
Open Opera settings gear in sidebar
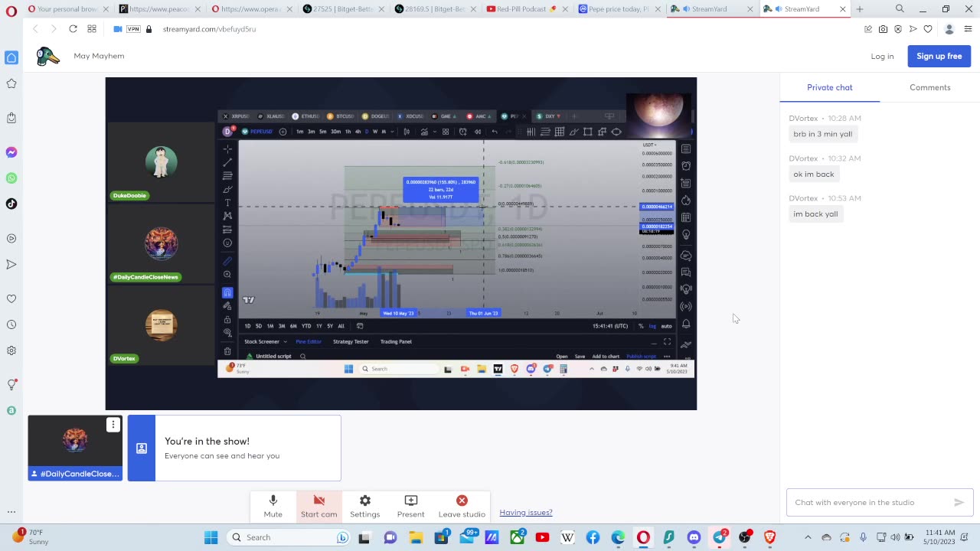coord(11,350)
